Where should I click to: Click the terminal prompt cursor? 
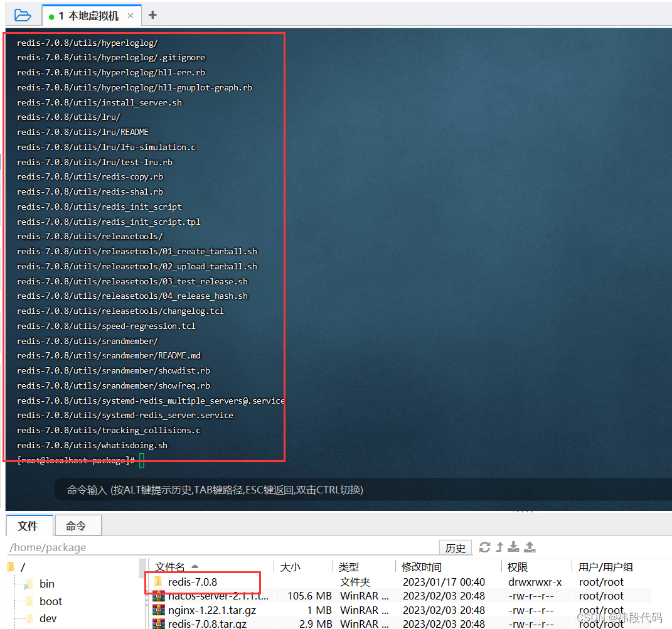pos(142,461)
